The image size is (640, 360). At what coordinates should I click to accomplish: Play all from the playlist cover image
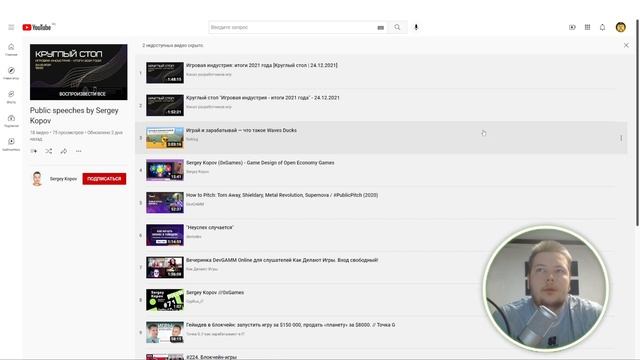pyautogui.click(x=78, y=72)
